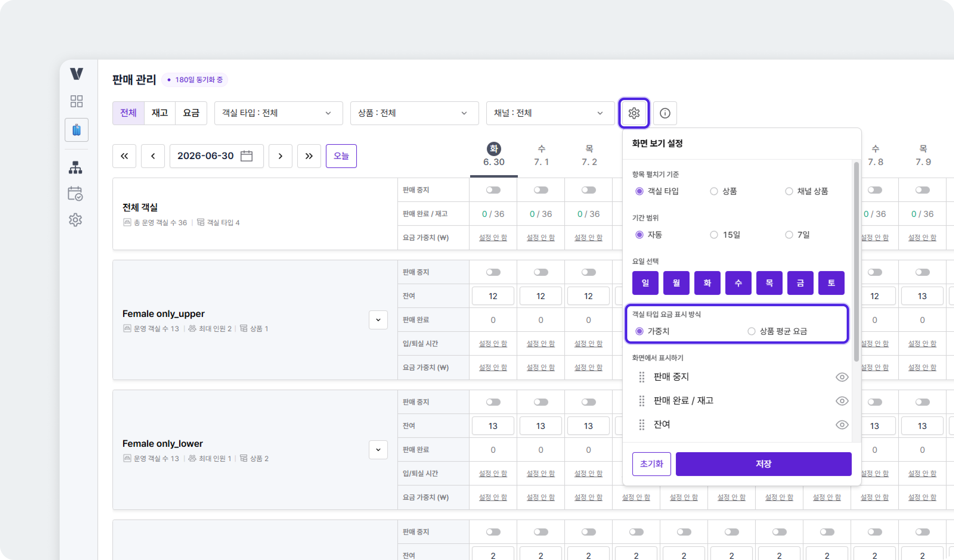Select the 상품 평균 요금 radio
The image size is (954, 560).
pos(752,331)
